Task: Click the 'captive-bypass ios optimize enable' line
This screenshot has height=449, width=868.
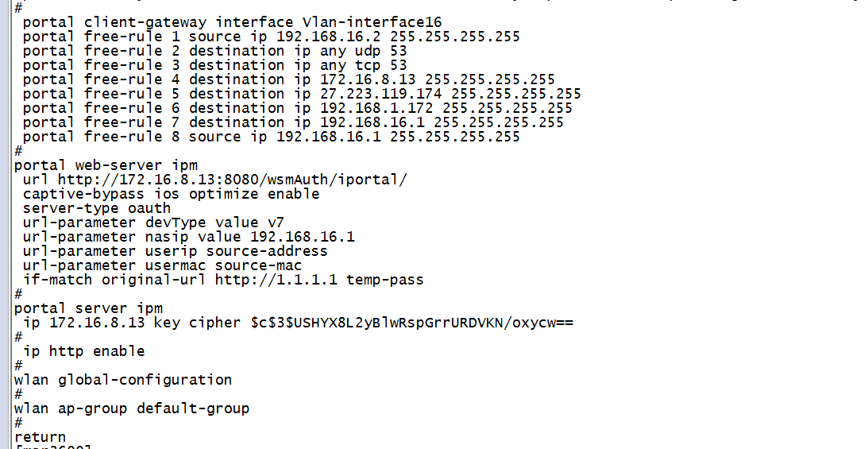Action: [x=171, y=194]
